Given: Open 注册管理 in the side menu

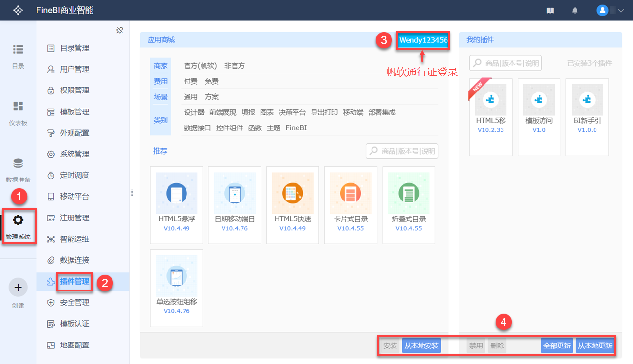Looking at the screenshot, I should pyautogui.click(x=74, y=218).
